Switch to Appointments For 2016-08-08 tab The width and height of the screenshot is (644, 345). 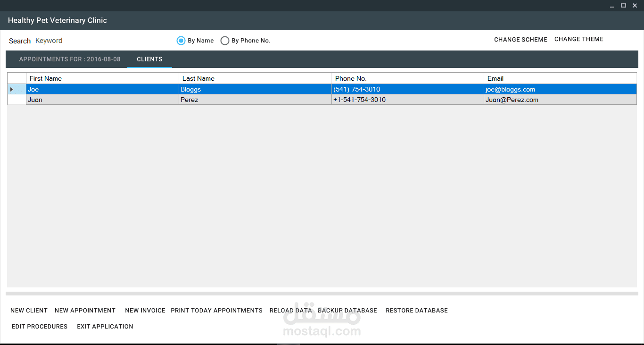pos(70,59)
